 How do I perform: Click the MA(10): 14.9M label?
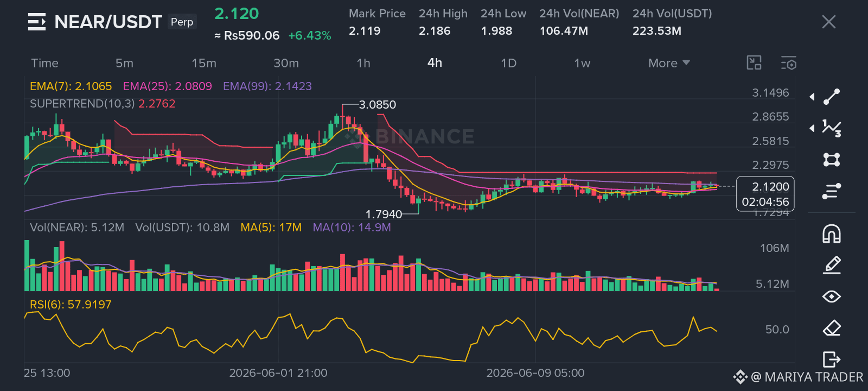tap(352, 228)
